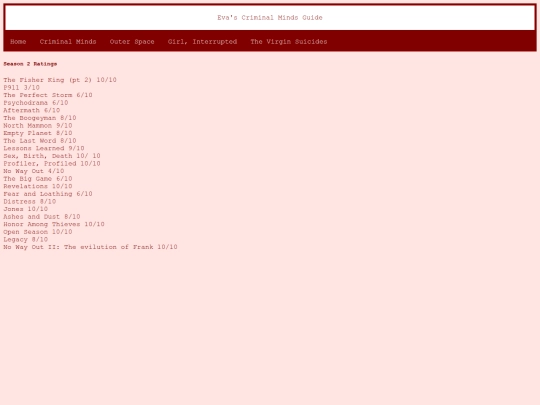Click the Fear and Loathing 6/10 line
This screenshot has height=405, width=540.
pos(48,194)
